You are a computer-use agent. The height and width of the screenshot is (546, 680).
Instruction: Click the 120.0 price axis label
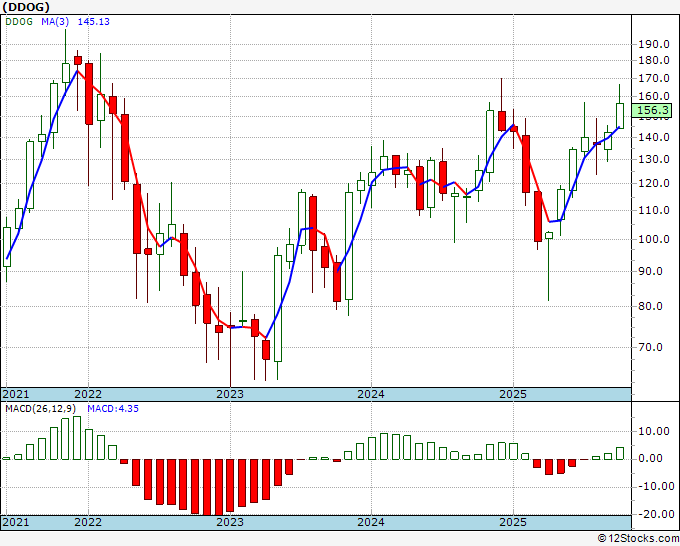point(654,183)
